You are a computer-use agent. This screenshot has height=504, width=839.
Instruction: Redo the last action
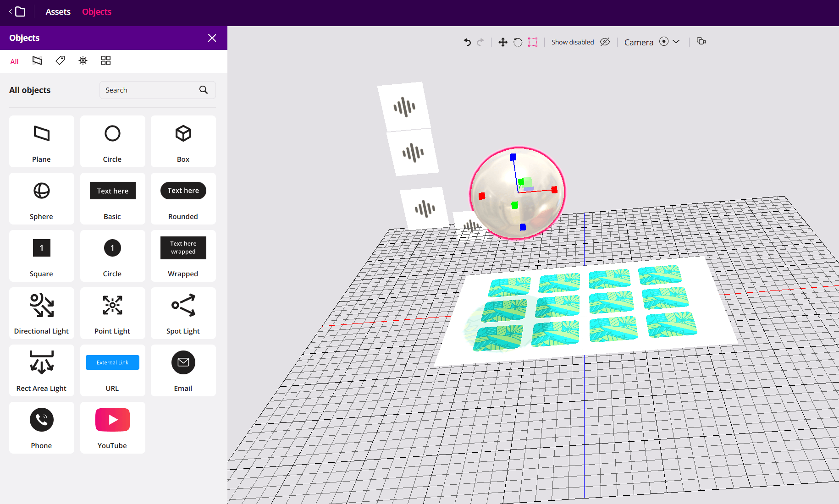tap(480, 42)
